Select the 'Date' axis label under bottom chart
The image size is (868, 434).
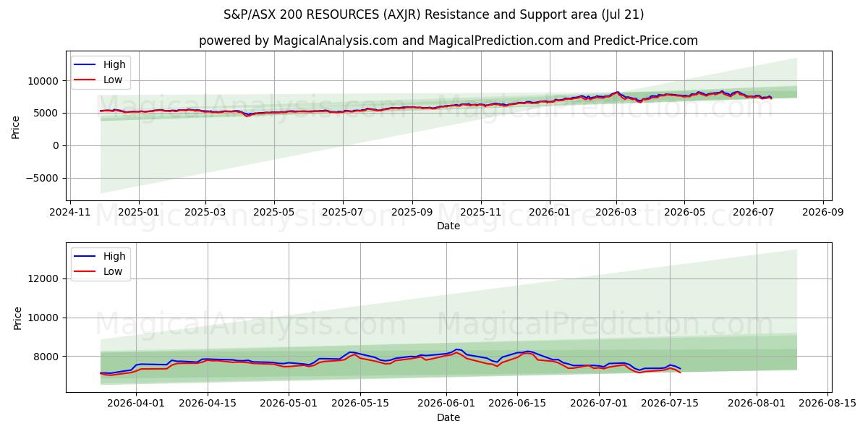tap(448, 417)
